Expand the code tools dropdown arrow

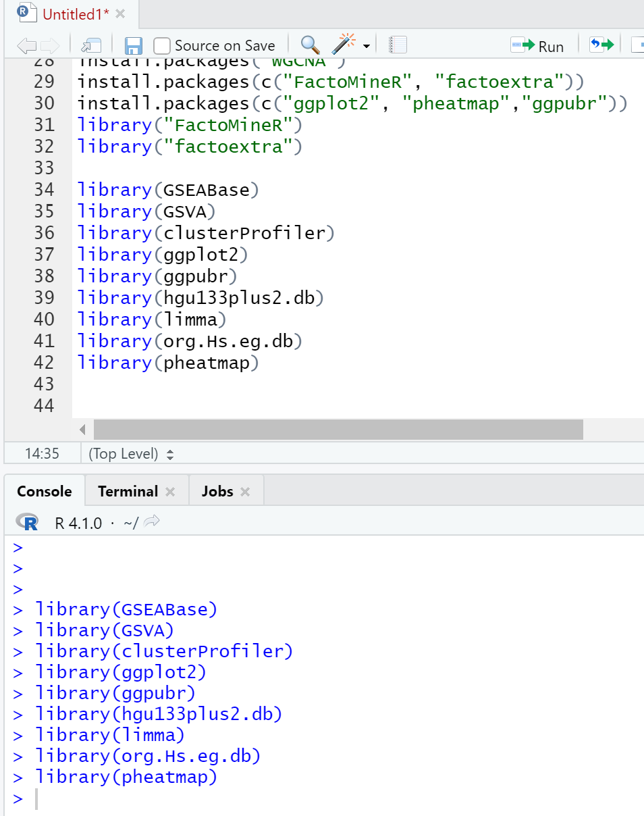tap(367, 46)
